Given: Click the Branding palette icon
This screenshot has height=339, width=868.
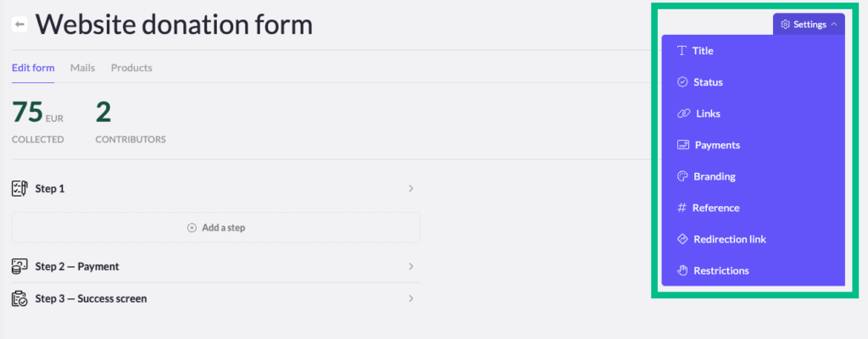Looking at the screenshot, I should click(x=682, y=176).
